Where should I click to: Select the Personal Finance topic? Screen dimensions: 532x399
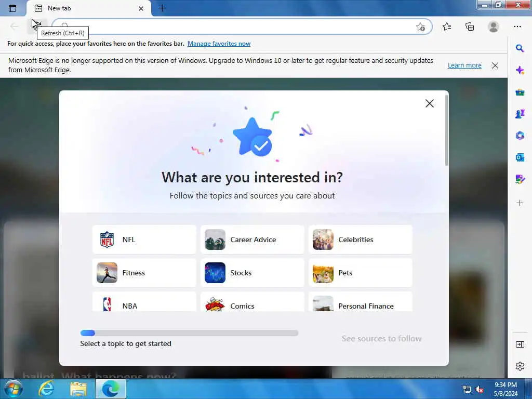pos(361,302)
